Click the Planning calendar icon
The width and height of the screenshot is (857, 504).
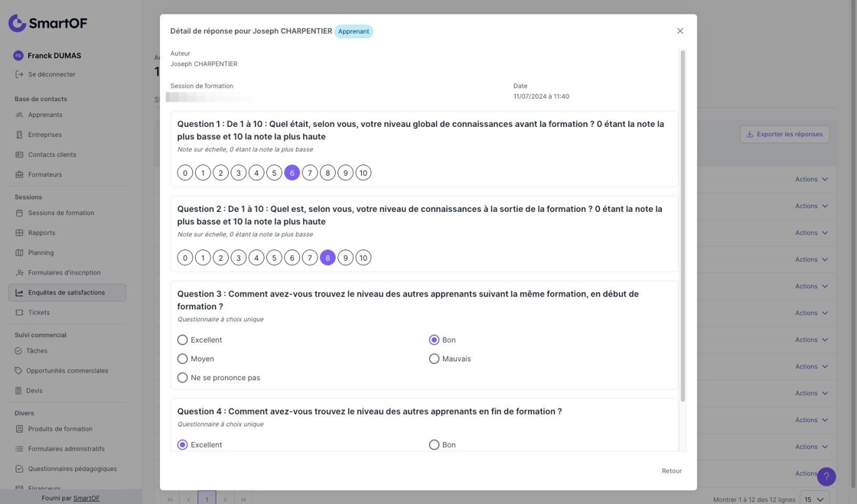click(19, 252)
